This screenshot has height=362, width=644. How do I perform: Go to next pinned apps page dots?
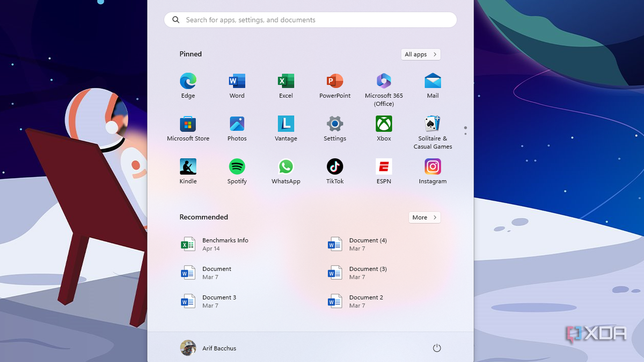click(465, 130)
